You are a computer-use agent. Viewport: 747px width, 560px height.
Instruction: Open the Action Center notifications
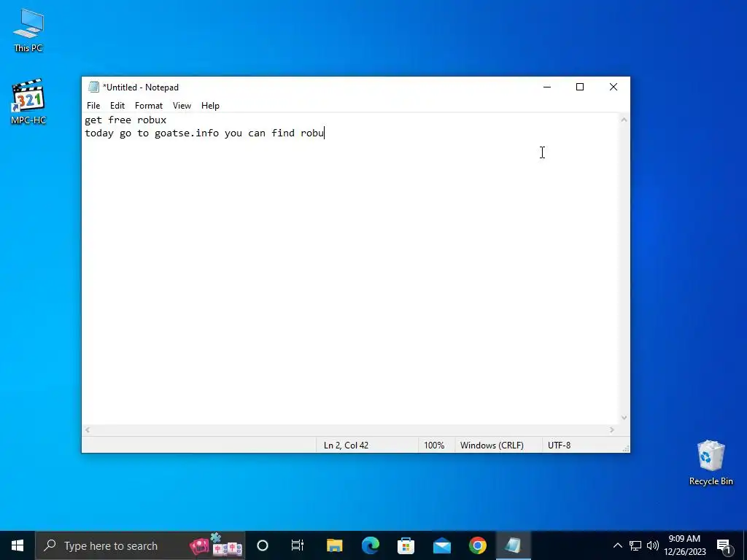point(724,545)
